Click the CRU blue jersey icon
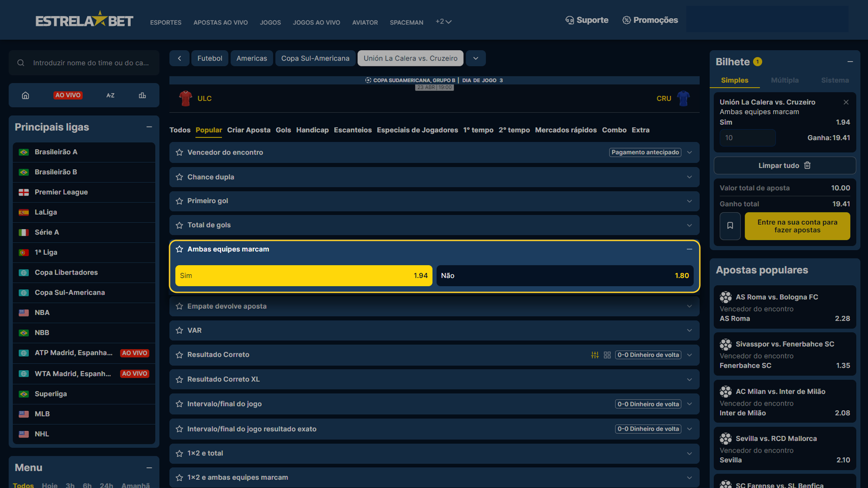 point(683,98)
